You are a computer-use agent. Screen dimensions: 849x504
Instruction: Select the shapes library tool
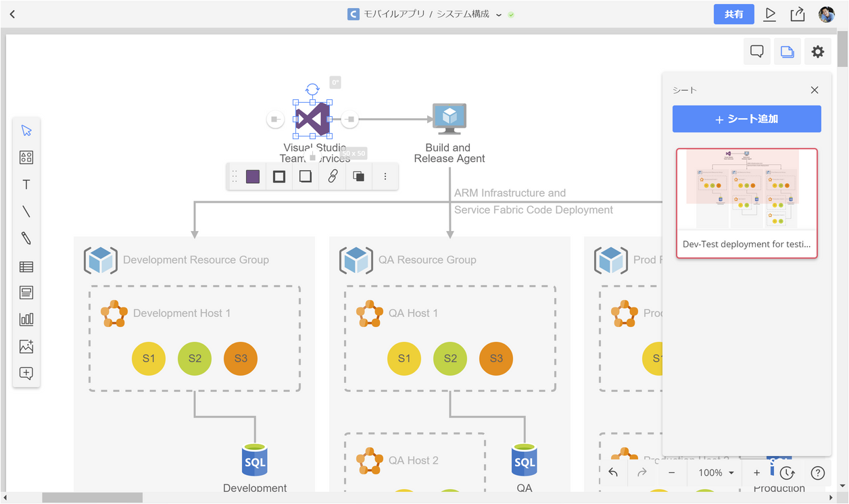[x=26, y=157]
